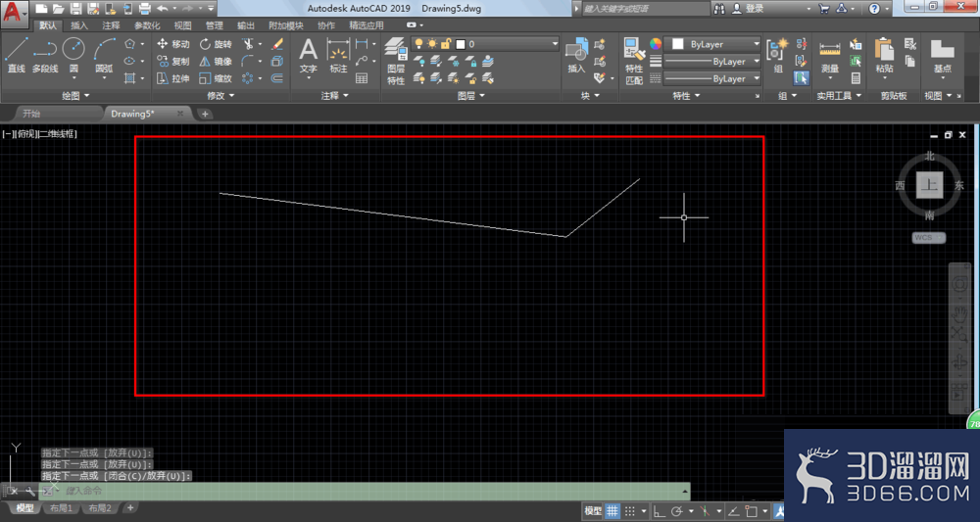Switch to the 布局1 layout tab
The height and width of the screenshot is (522, 980).
[61, 508]
